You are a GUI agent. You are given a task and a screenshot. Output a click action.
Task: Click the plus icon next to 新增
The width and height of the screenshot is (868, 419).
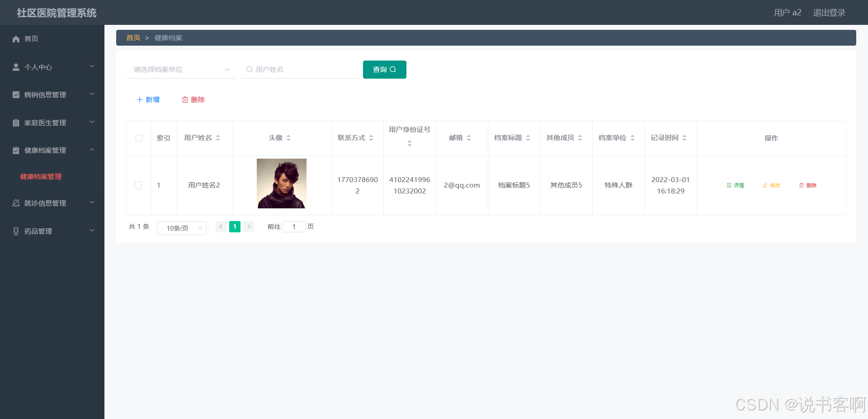pos(140,99)
